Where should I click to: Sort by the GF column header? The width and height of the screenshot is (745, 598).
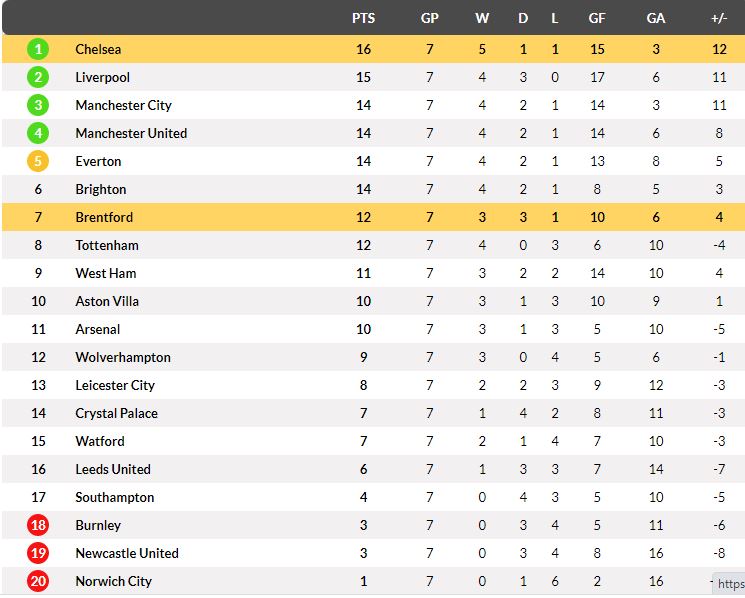coord(597,18)
